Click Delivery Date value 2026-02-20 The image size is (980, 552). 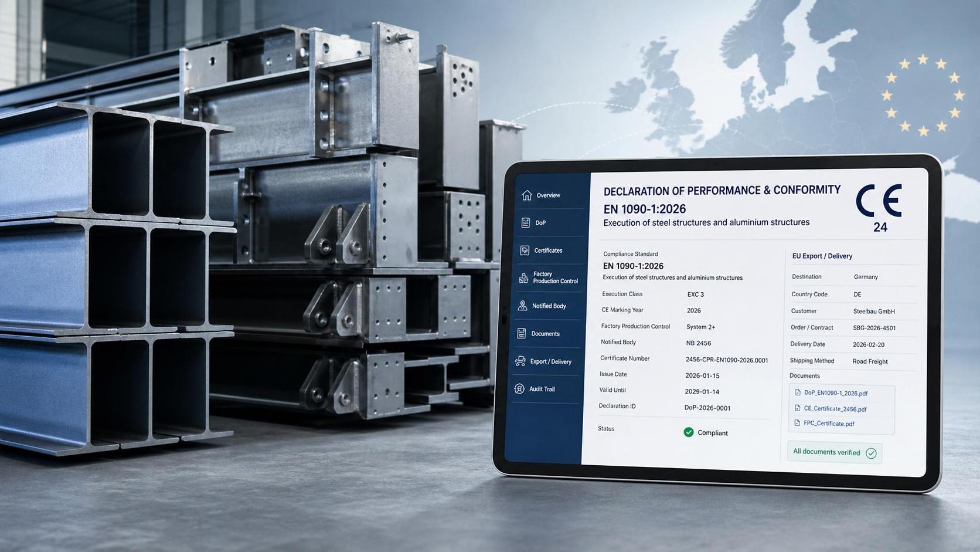pos(869,344)
